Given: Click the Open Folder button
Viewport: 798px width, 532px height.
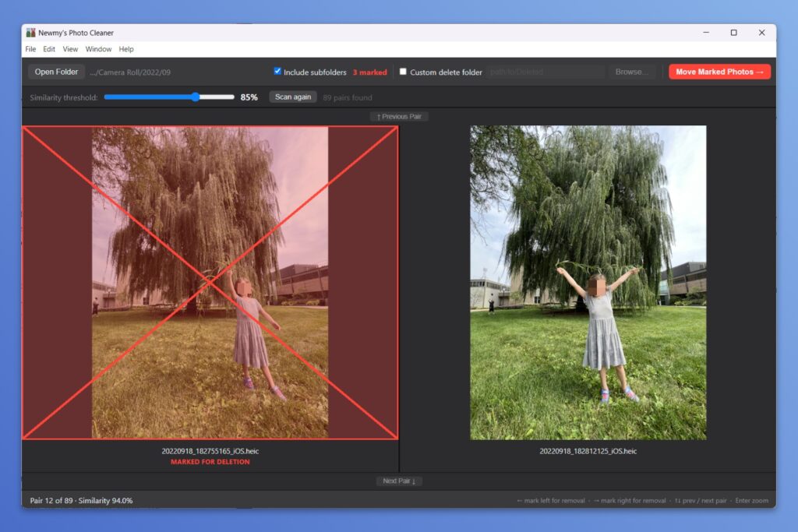Looking at the screenshot, I should tap(56, 72).
